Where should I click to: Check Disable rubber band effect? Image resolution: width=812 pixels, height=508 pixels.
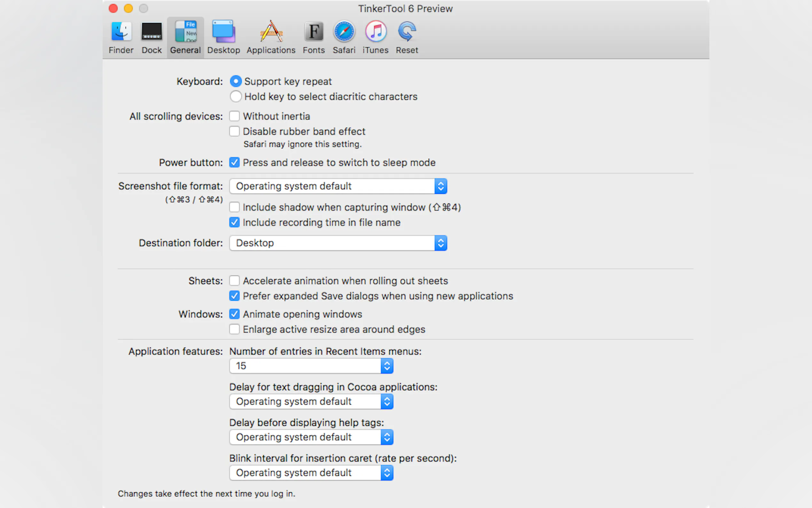coord(234,131)
